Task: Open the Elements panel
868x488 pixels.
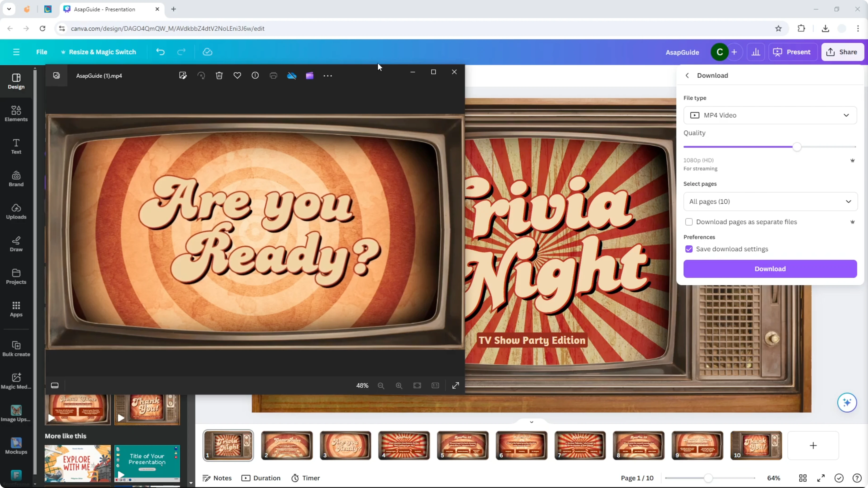Action: pos(16,114)
